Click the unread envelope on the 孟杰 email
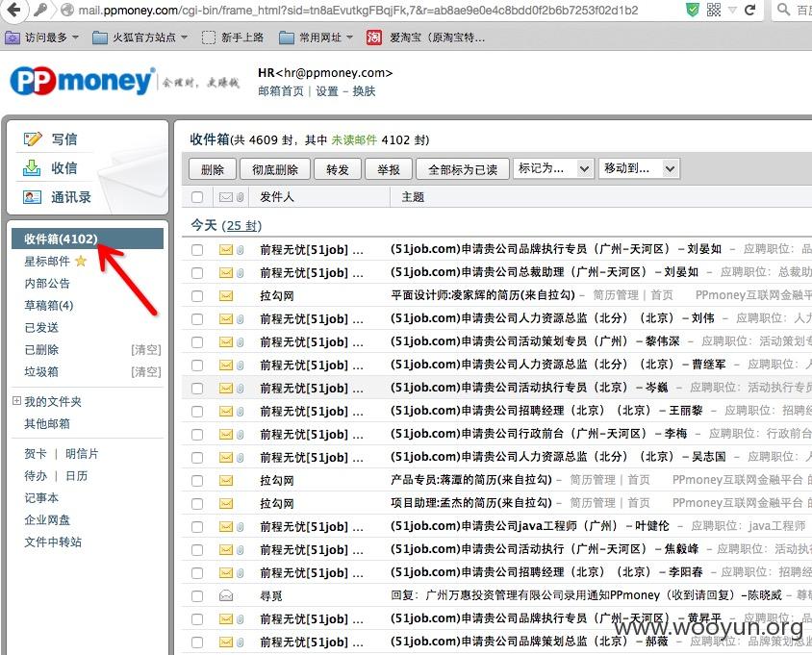Image resolution: width=812 pixels, height=655 pixels. tap(226, 503)
